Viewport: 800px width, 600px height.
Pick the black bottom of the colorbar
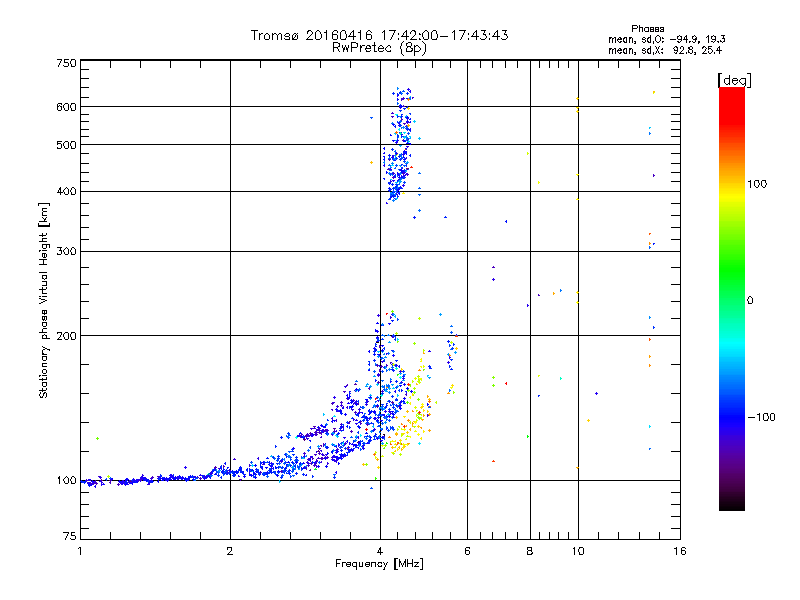[731, 505]
